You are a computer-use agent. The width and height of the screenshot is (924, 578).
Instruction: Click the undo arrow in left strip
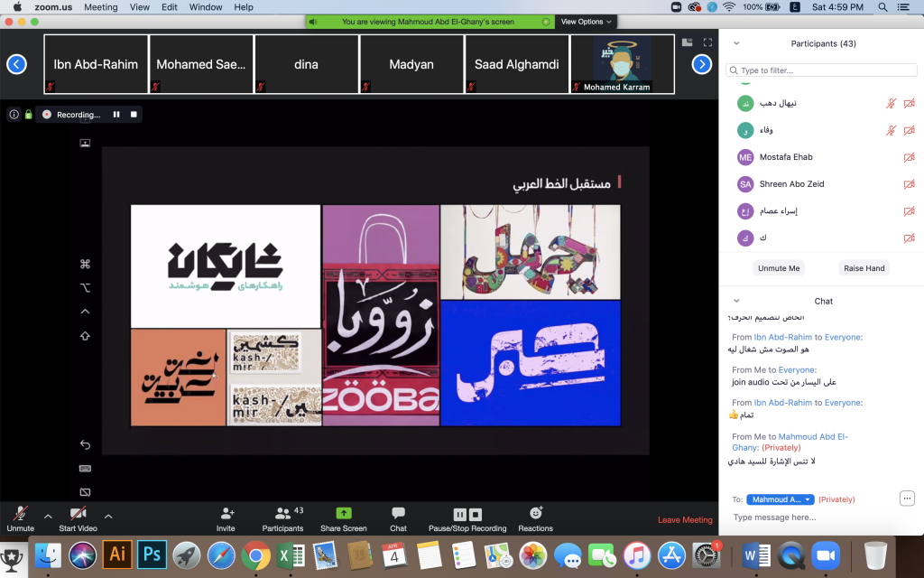[x=85, y=444]
